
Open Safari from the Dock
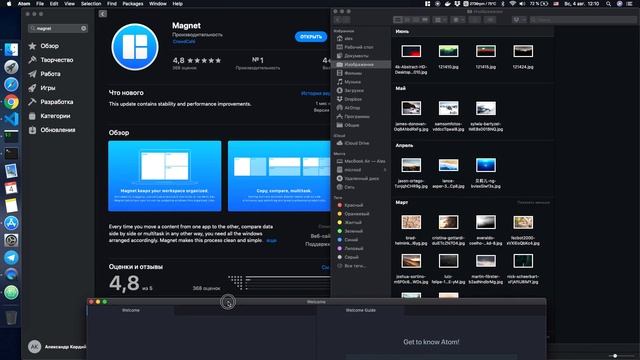(x=11, y=84)
